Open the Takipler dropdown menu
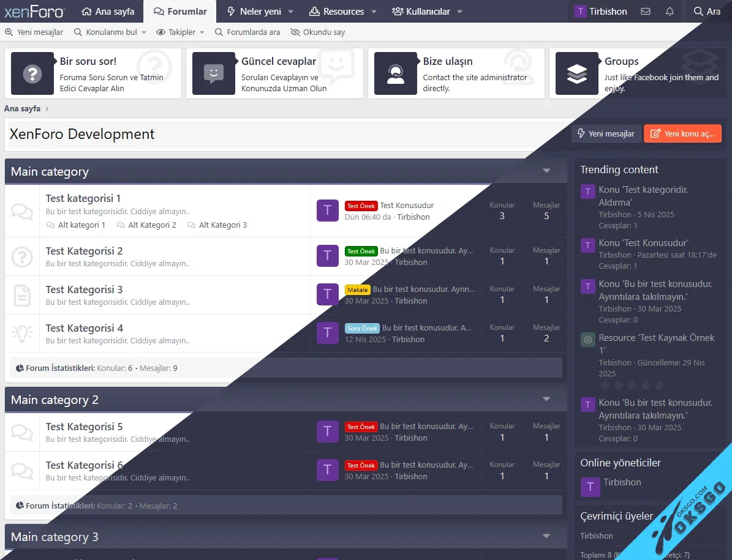Viewport: 732px width, 560px height. tap(202, 32)
